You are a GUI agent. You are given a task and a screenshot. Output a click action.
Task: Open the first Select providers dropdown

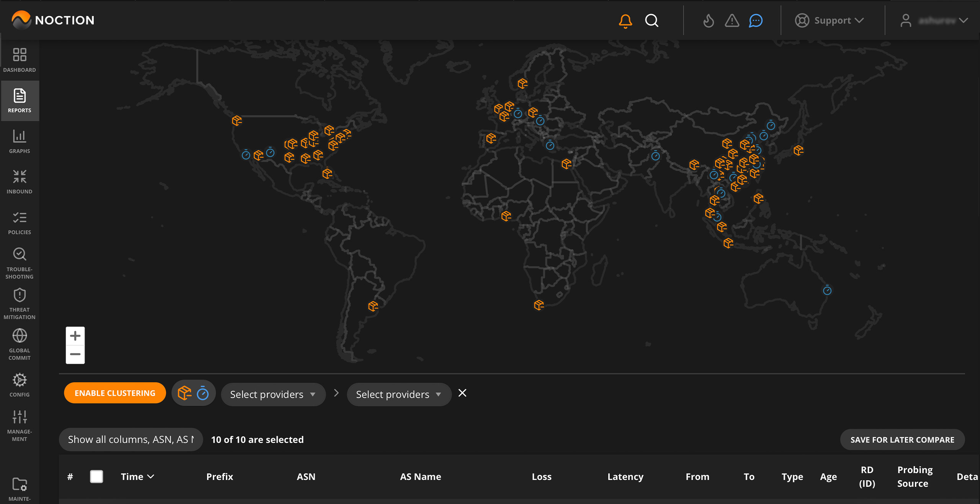click(273, 394)
